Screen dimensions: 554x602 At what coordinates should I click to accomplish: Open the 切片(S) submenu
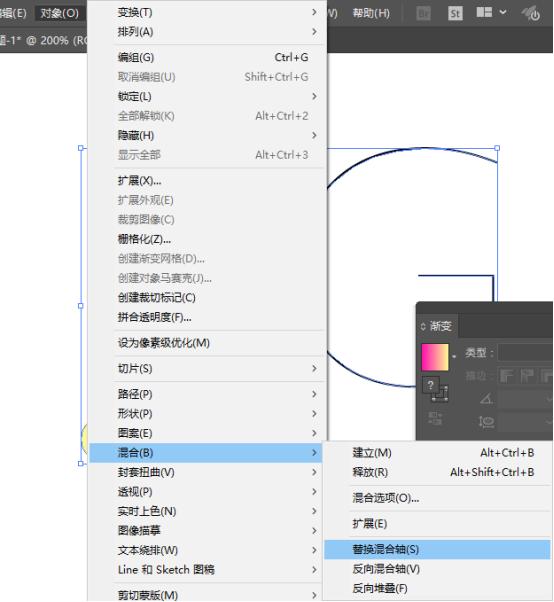click(208, 369)
